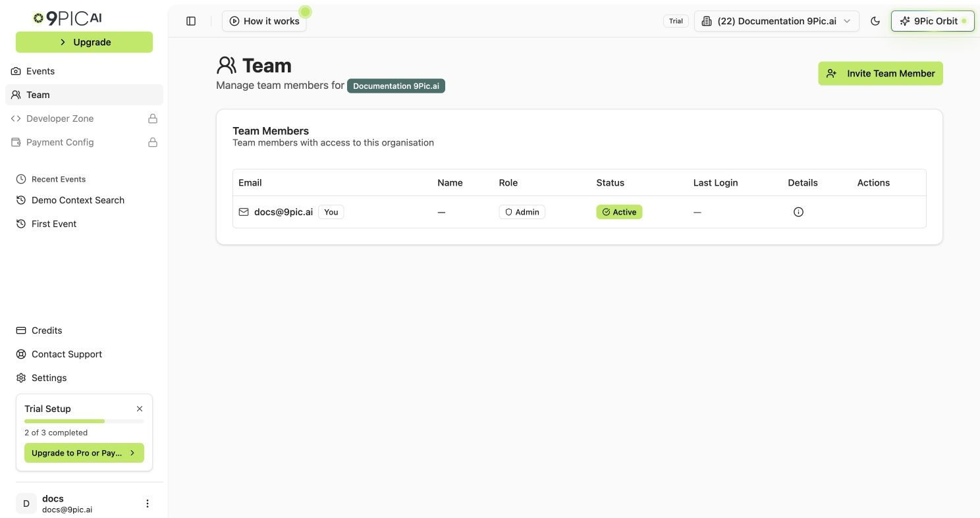
Task: Open Contact Support
Action: tap(84, 354)
